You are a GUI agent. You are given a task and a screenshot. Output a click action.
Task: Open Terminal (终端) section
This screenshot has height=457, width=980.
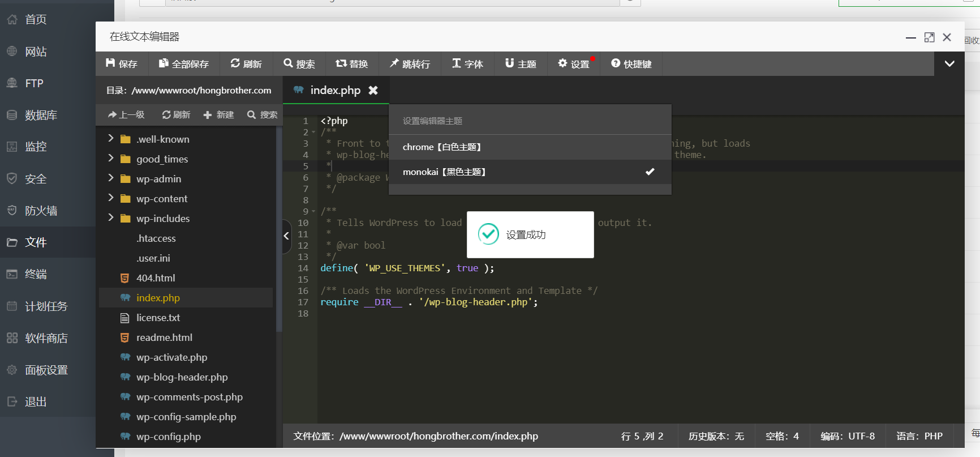pyautogui.click(x=48, y=274)
